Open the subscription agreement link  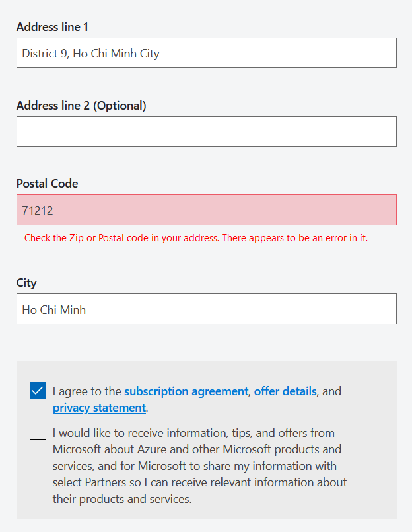coord(186,391)
